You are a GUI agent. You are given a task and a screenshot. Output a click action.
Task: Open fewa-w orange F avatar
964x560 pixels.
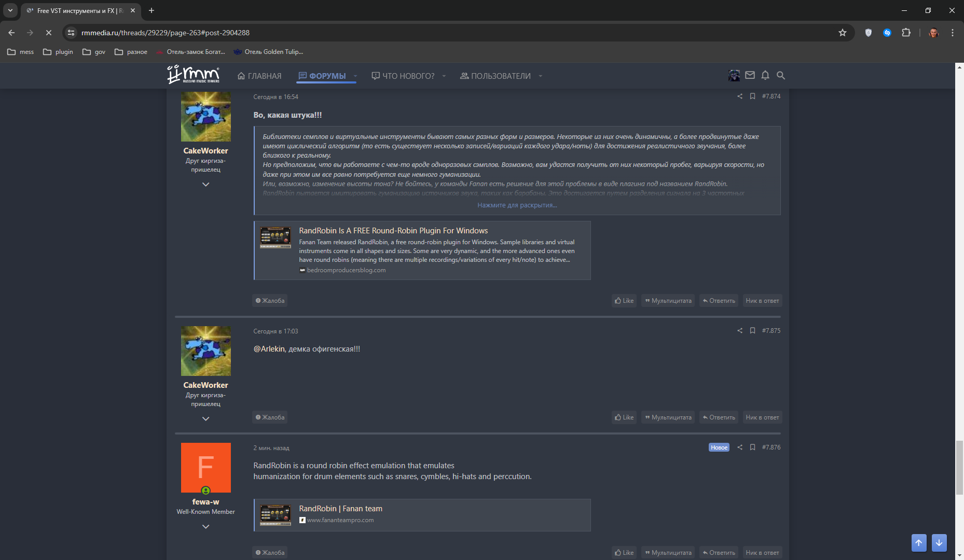point(206,468)
